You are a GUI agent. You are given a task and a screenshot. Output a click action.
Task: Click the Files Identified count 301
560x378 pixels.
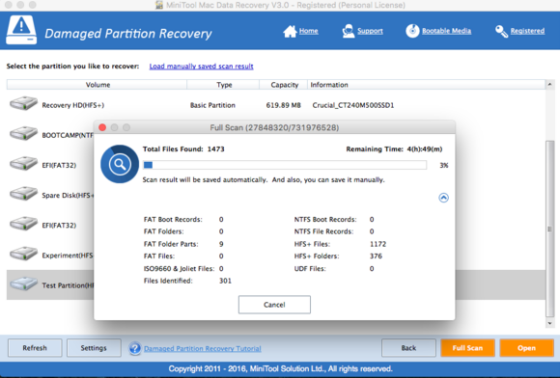pyautogui.click(x=225, y=281)
